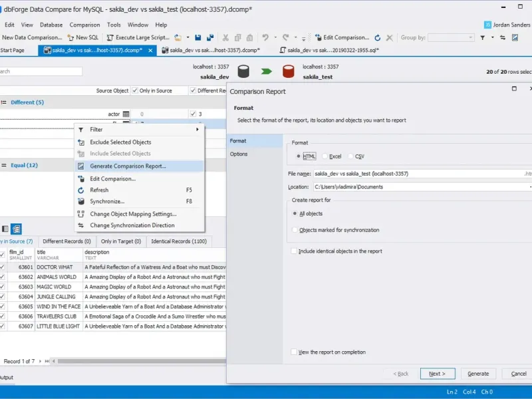Open the Options page in wizard sidebar
The image size is (532, 399).
pos(239,154)
